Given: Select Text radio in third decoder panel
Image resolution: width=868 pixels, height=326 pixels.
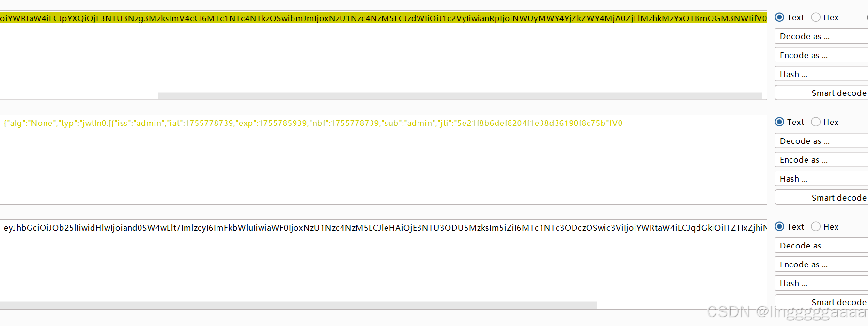Looking at the screenshot, I should tap(779, 227).
